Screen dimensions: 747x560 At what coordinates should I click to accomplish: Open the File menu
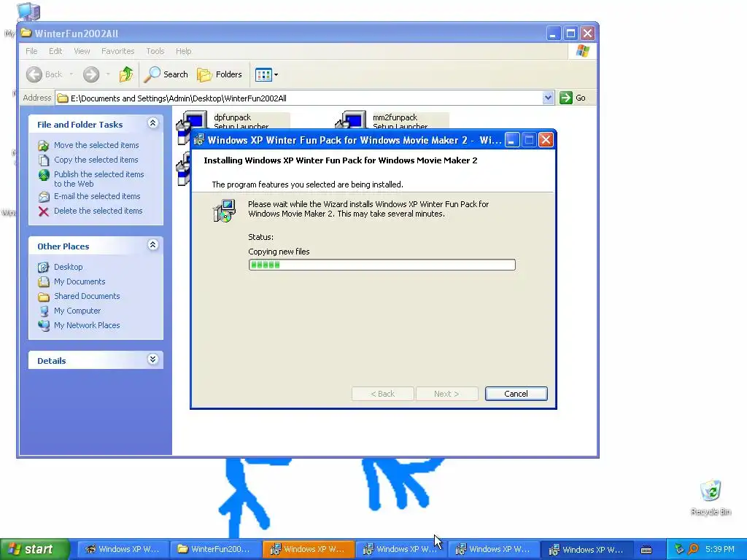31,51
